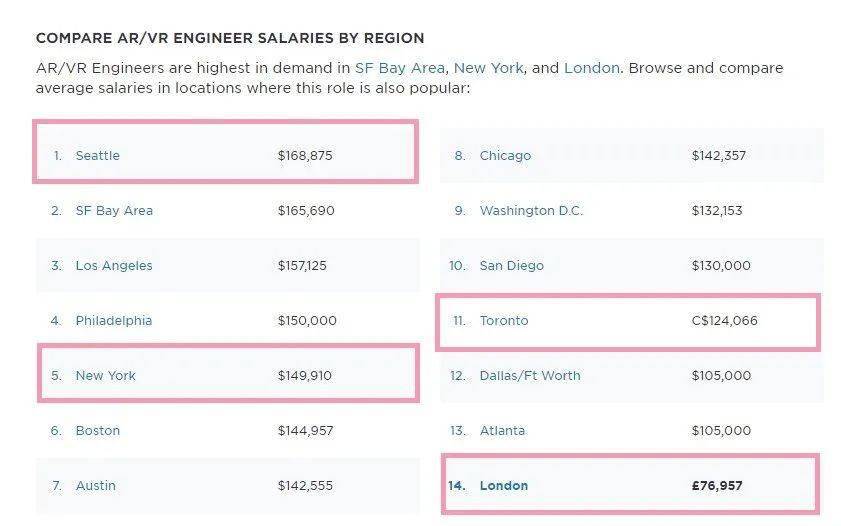Open the Toronto salary link
The image size is (841, 526).
pos(504,321)
